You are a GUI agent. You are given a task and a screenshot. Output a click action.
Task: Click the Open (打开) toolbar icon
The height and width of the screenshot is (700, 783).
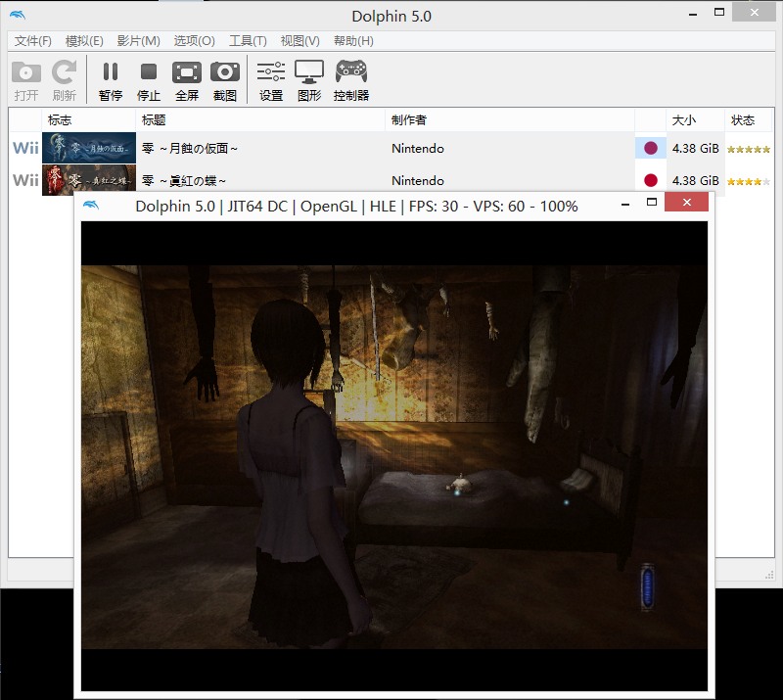point(26,79)
